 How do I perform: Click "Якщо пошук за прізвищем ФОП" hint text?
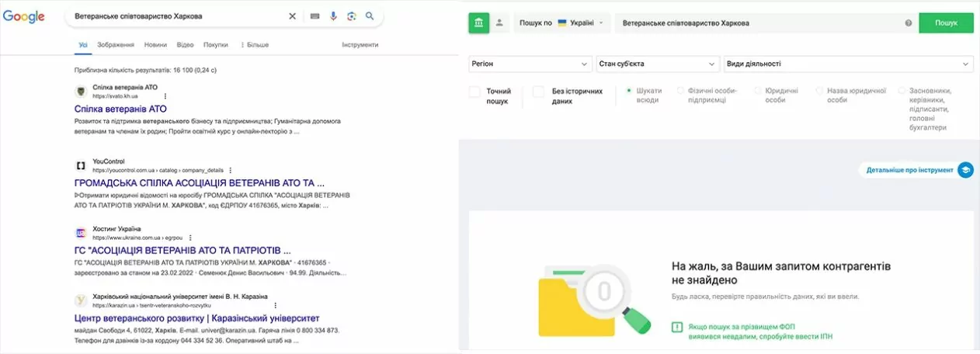click(x=740, y=326)
